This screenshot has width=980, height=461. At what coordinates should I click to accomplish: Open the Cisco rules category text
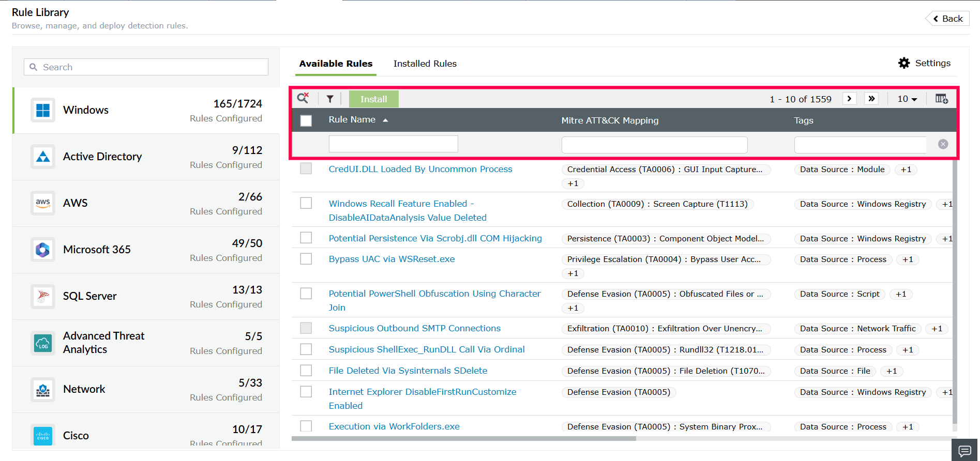click(x=76, y=436)
